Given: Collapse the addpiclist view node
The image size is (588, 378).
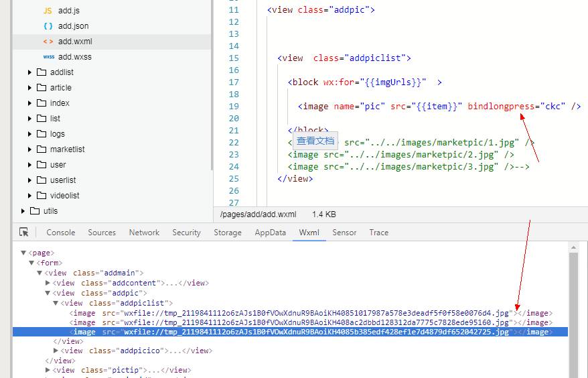Looking at the screenshot, I should pos(56,302).
